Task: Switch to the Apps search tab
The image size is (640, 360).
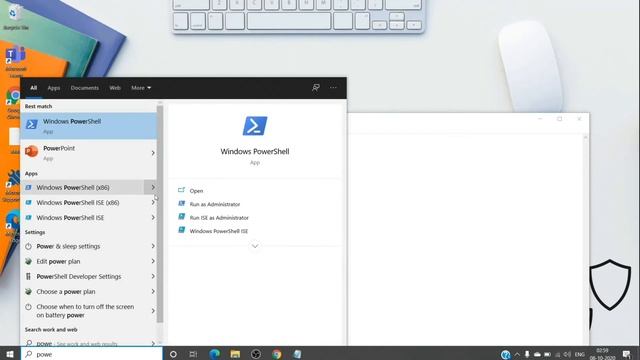Action: pyautogui.click(x=53, y=88)
